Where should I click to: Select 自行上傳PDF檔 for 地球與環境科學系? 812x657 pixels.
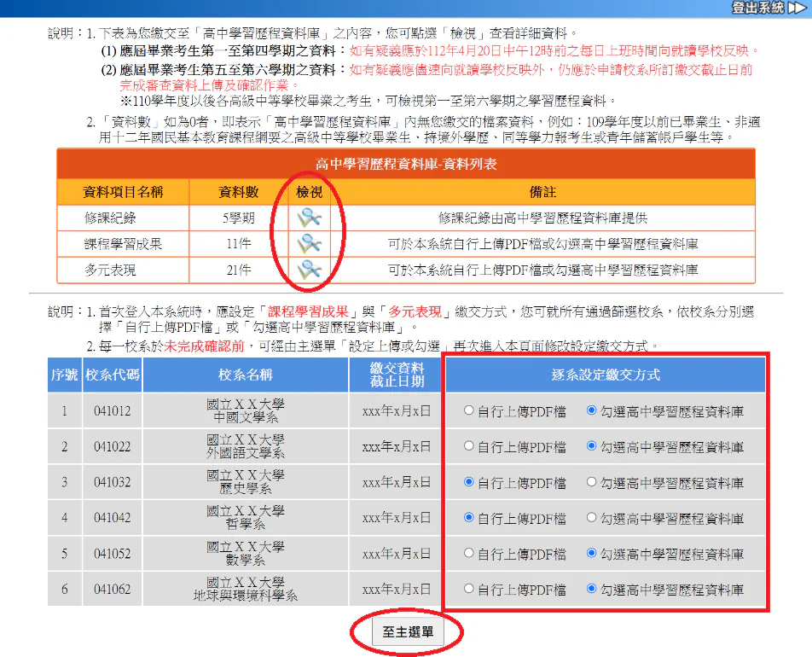point(469,589)
